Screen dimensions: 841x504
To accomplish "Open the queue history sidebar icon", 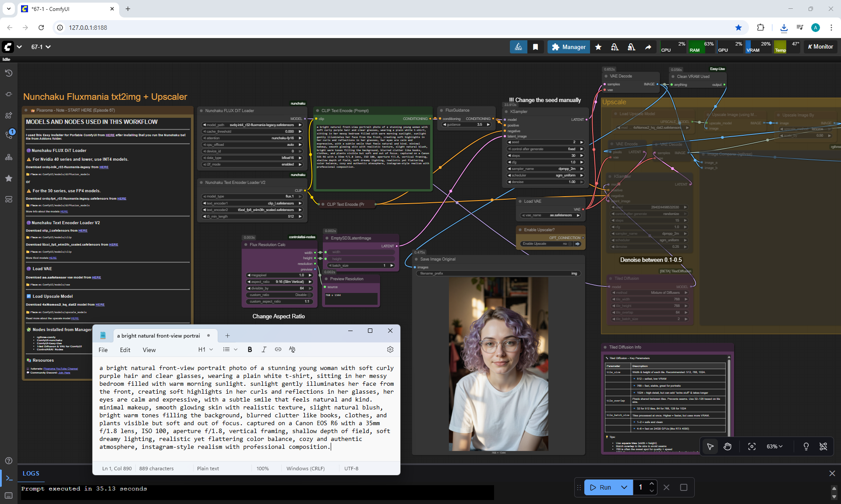I will (x=9, y=73).
